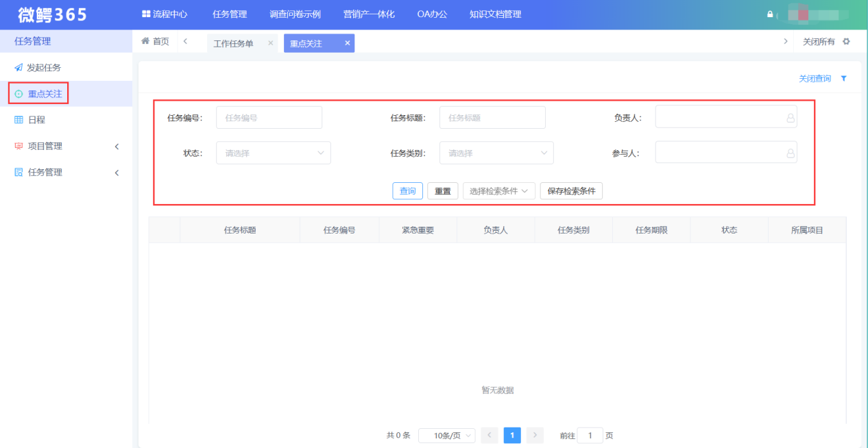This screenshot has height=448, width=868.
Task: Expand the 任务管理 sidebar section
Action: pos(117,172)
